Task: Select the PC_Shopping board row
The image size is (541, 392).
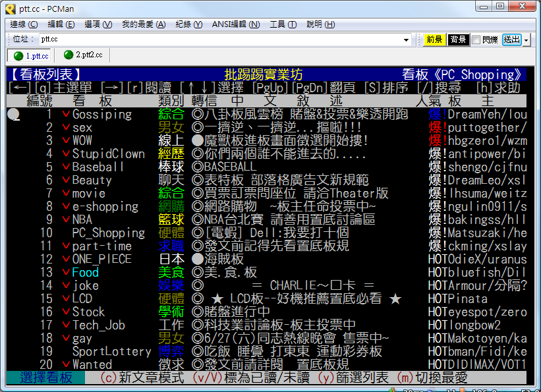Action: tap(266, 233)
